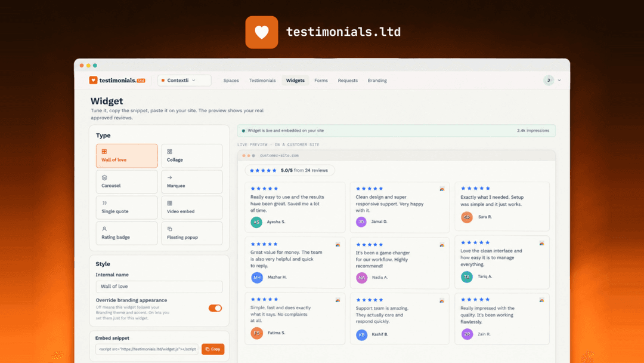This screenshot has width=644, height=363.
Task: Click source icon on Fatima S. review
Action: pos(338,300)
